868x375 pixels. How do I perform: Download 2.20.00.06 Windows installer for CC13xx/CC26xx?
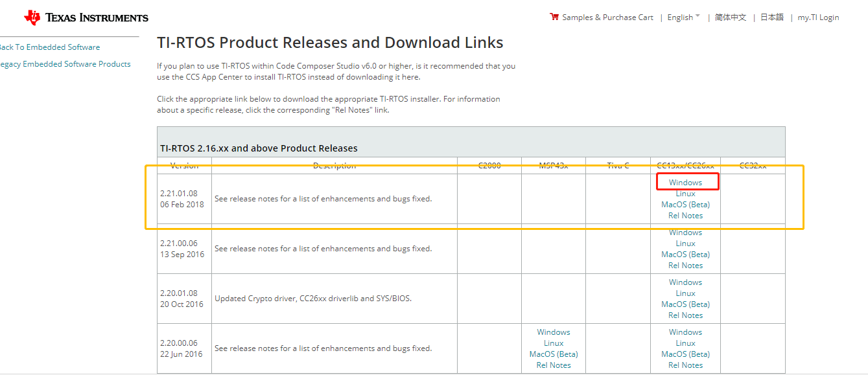coord(686,332)
